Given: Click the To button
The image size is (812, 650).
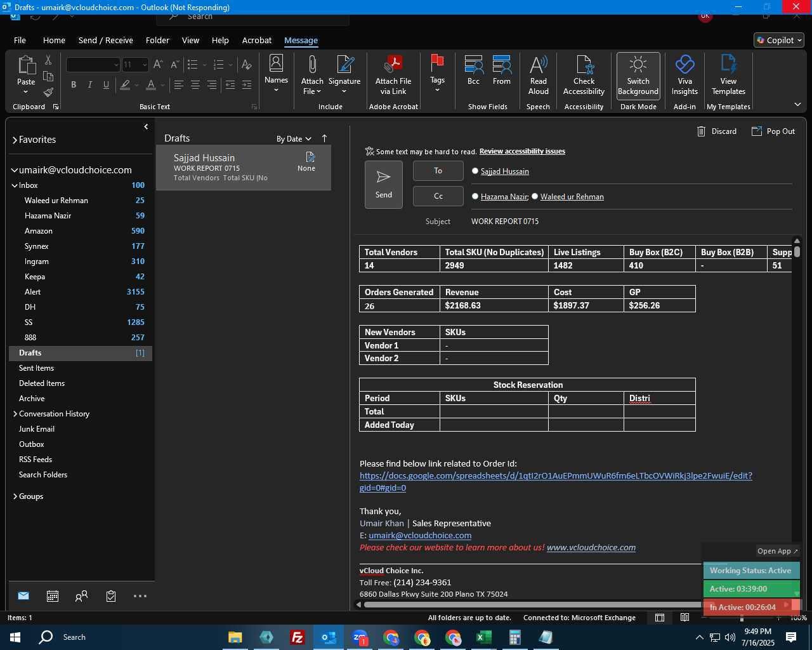Looking at the screenshot, I should 438,171.
